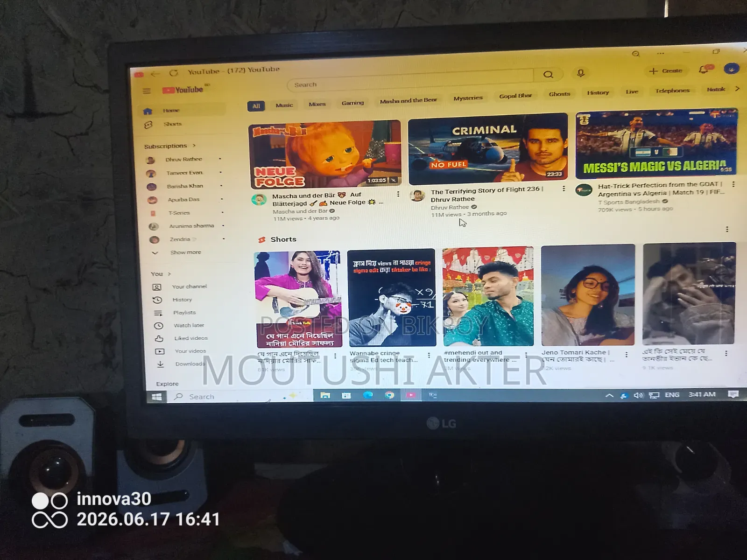Open Edge from the taskbar
This screenshot has width=747, height=560.
(x=368, y=395)
